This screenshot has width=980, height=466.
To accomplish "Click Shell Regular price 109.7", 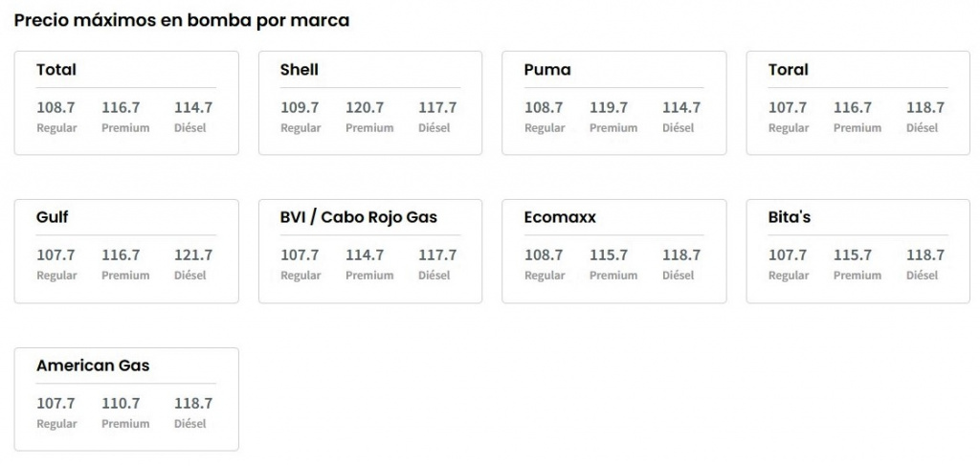I will [300, 108].
